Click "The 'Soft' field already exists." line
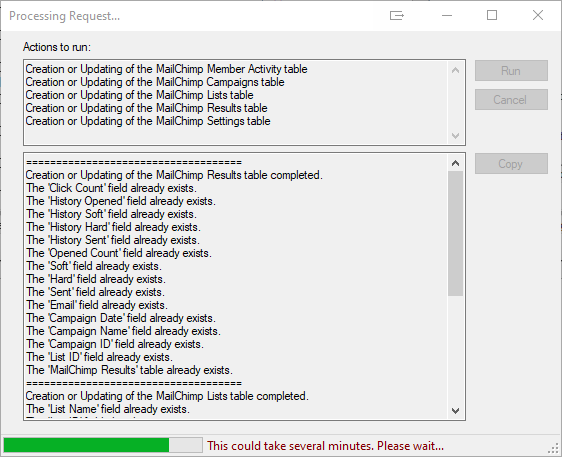The image size is (562, 457). 94,266
